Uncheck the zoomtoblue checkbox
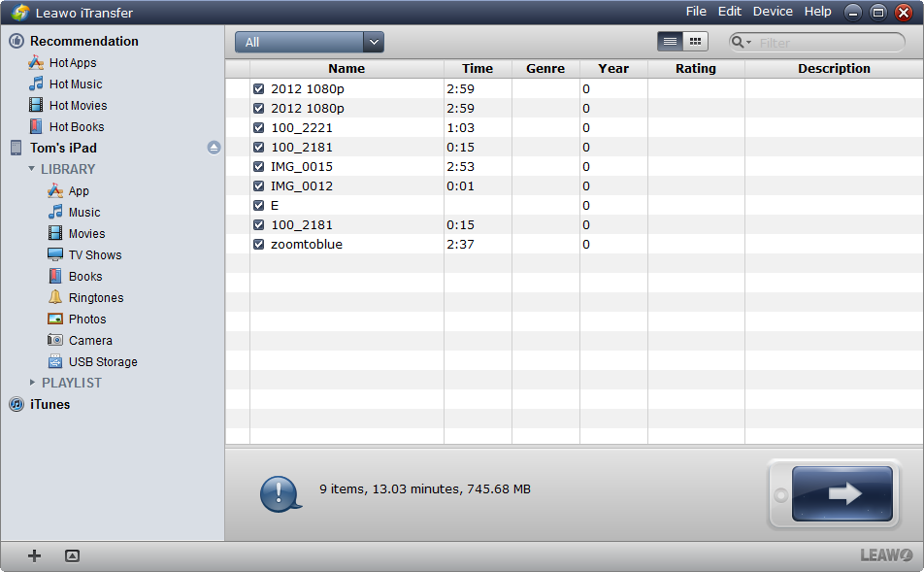 click(259, 244)
